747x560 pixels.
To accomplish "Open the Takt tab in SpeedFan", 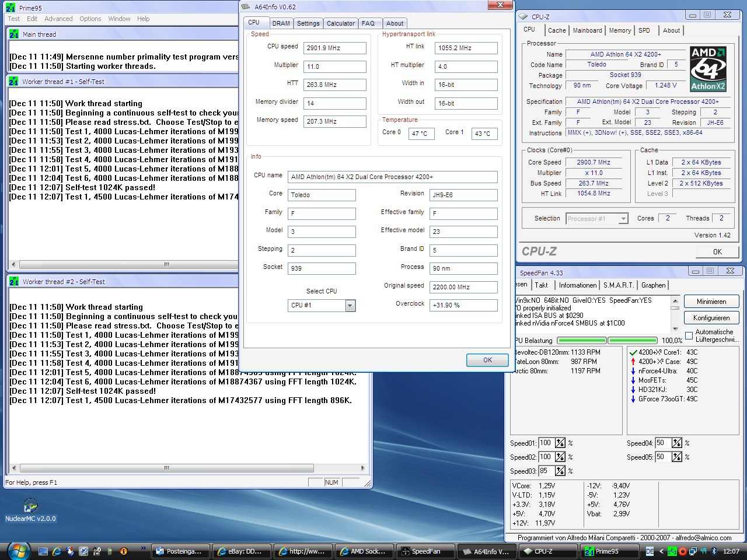I will 542,285.
